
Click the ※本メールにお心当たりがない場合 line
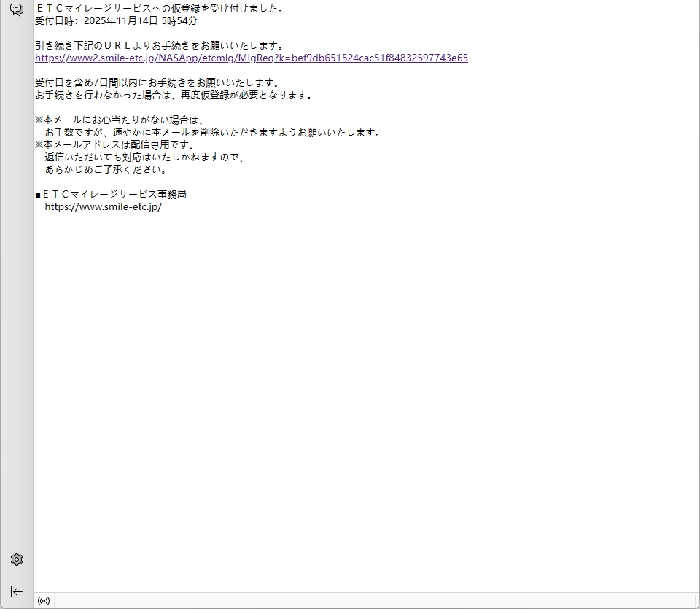pyautogui.click(x=118, y=120)
